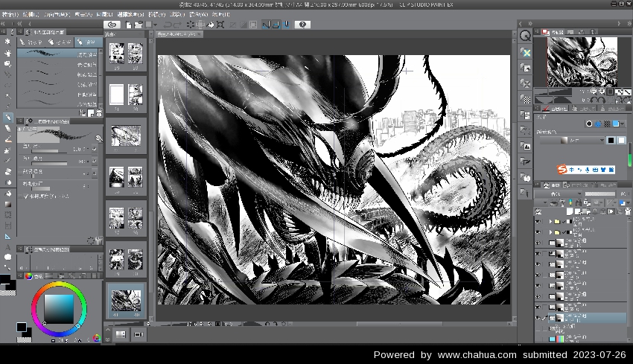The image size is (633, 364).
Task: Click the Redo arrow in the command bar
Action: pyautogui.click(x=177, y=25)
